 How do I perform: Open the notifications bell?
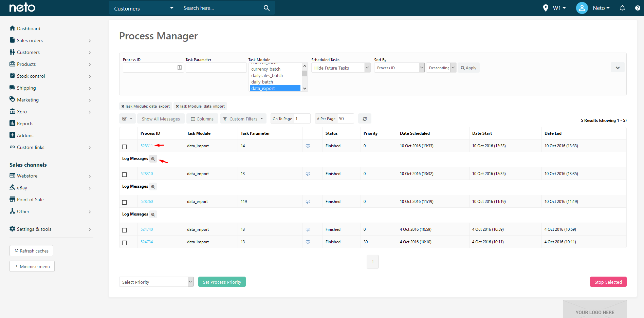click(x=622, y=8)
